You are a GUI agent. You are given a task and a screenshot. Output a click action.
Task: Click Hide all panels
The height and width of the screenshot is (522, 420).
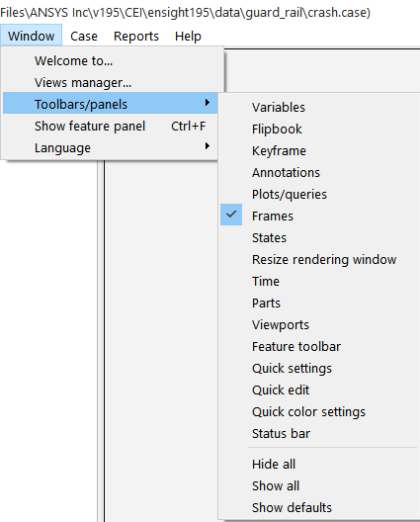319,464
